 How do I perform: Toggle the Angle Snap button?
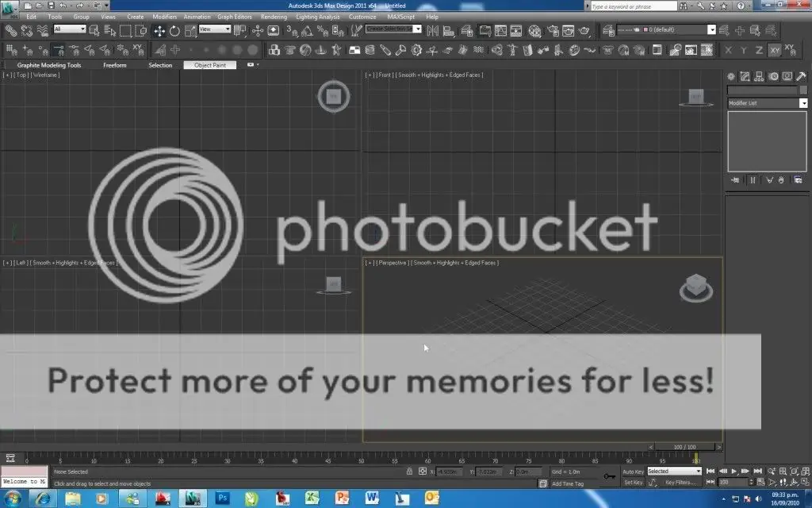[x=307, y=31]
